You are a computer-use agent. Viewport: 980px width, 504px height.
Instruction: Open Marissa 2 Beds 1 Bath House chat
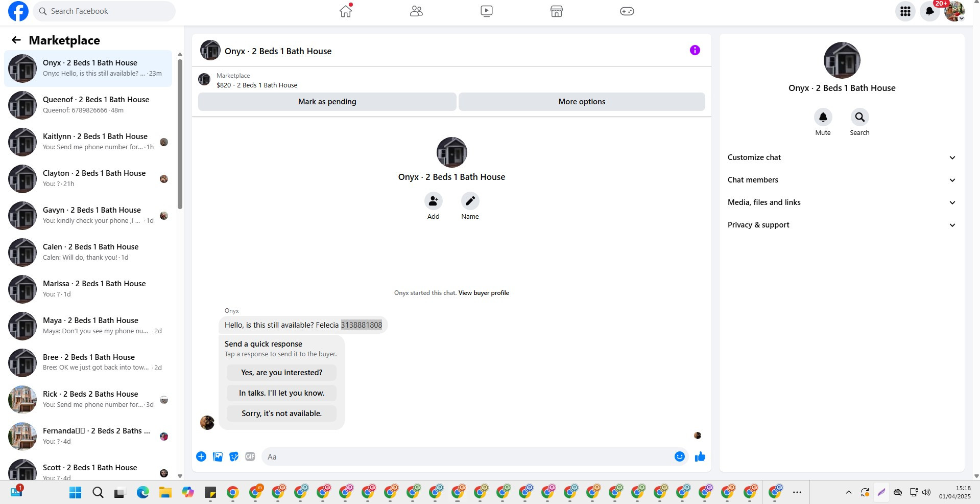point(88,289)
